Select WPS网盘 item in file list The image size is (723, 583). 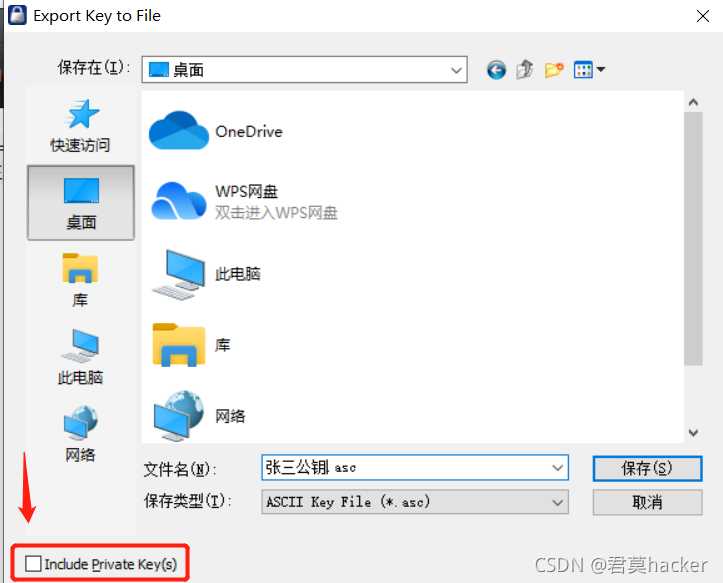coord(244,202)
